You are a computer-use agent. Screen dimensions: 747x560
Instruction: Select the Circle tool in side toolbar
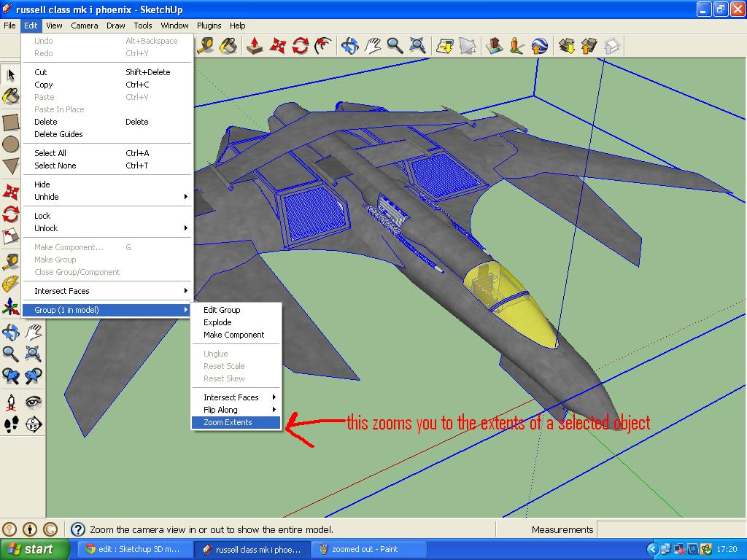[x=10, y=144]
